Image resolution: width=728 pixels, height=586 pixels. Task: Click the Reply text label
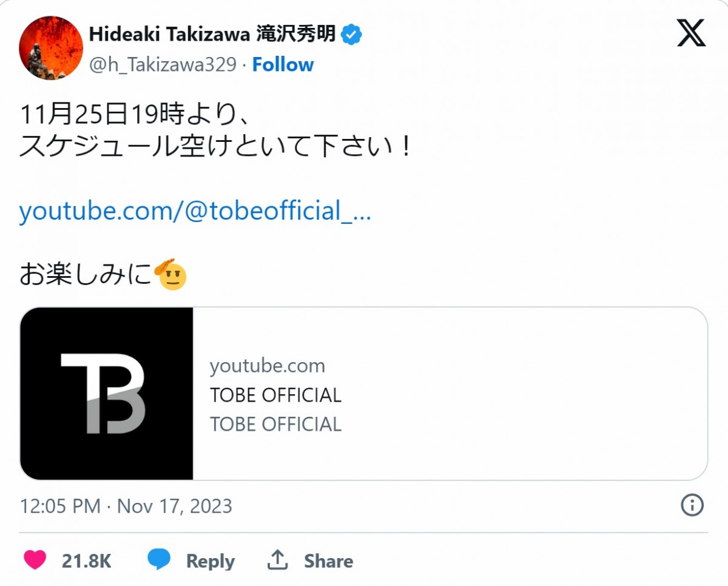[x=210, y=561]
